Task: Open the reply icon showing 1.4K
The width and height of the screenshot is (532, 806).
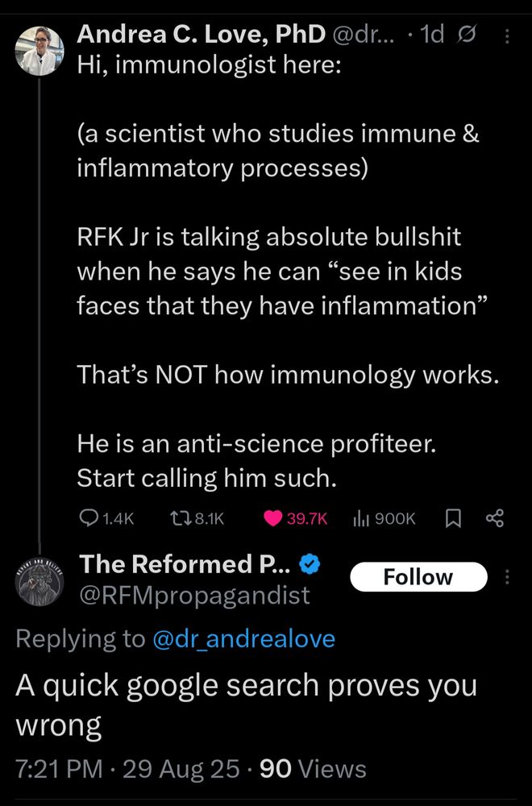Action: [106, 518]
